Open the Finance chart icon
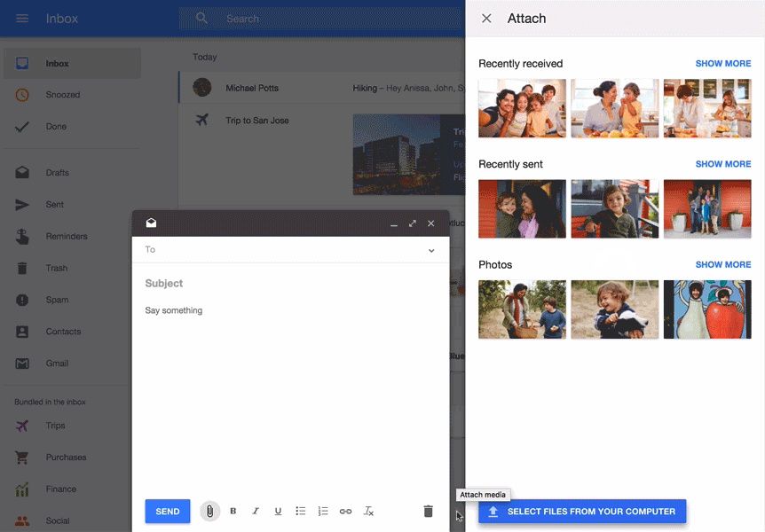Screen dimensions: 765x532 [x=24, y=489]
